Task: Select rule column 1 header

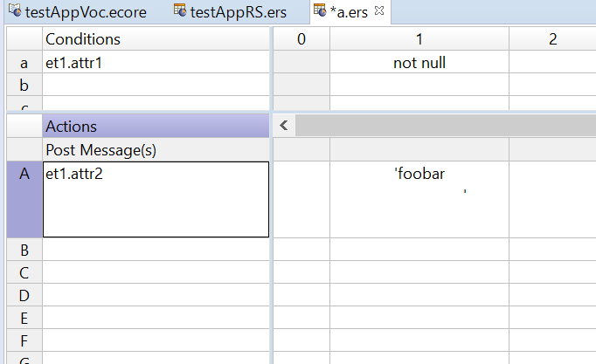Action: tap(419, 39)
